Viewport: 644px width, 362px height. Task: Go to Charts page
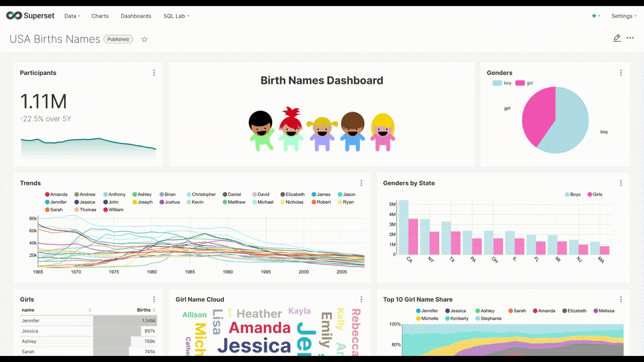[x=100, y=16]
